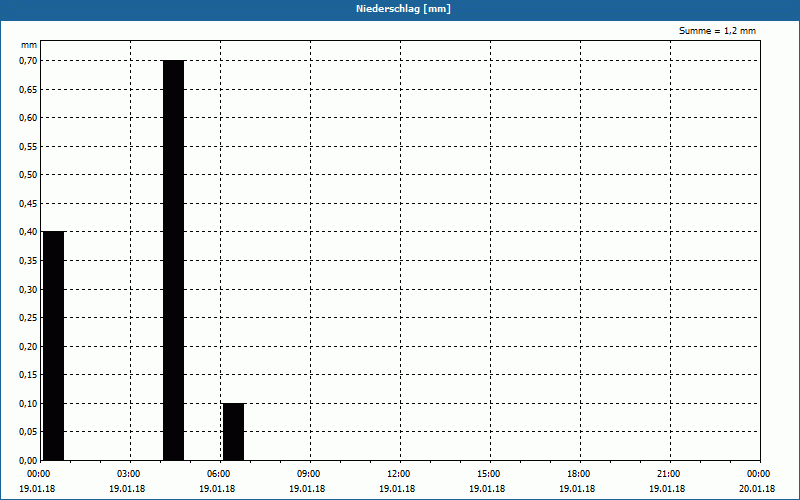This screenshot has height=500, width=800.
Task: Click the 0,50 y-axis value label
Action: 28,175
